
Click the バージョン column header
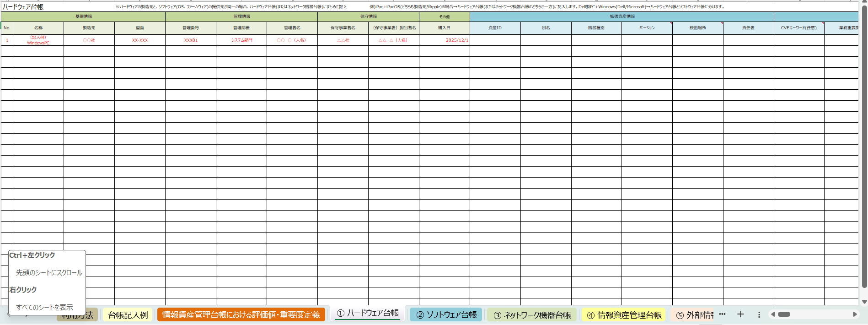tap(647, 28)
